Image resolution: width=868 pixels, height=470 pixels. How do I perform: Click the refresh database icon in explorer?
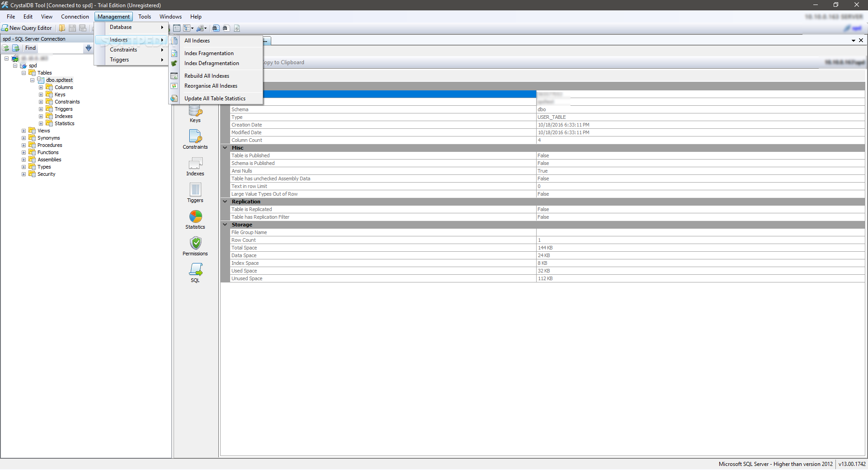coord(6,48)
